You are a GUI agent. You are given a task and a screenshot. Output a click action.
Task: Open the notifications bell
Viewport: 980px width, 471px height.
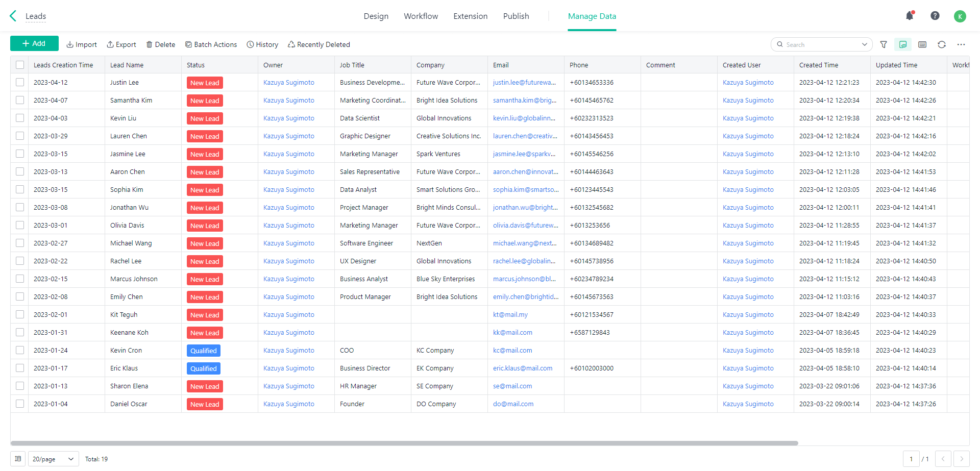tap(910, 16)
